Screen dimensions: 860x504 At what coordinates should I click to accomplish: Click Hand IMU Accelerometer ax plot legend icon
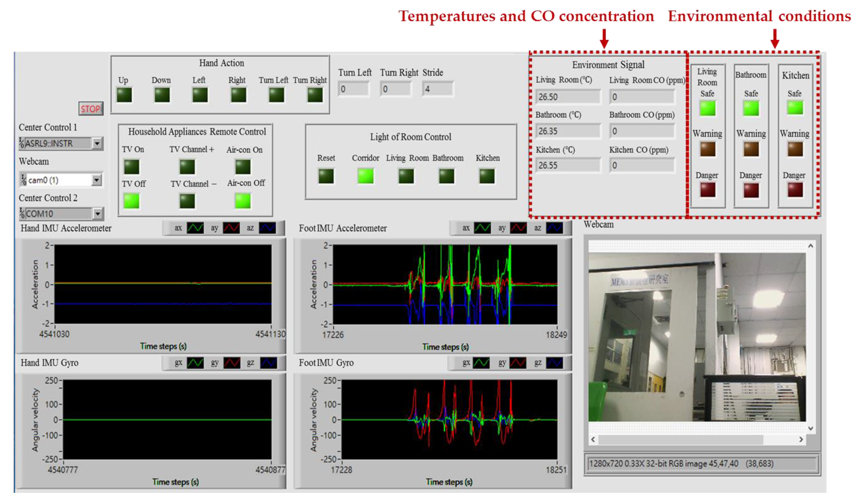tap(195, 228)
